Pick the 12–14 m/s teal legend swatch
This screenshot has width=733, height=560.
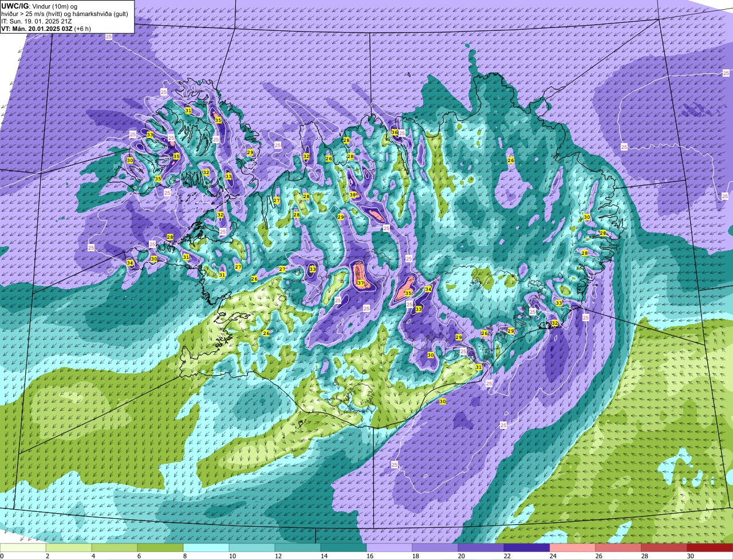(298, 548)
